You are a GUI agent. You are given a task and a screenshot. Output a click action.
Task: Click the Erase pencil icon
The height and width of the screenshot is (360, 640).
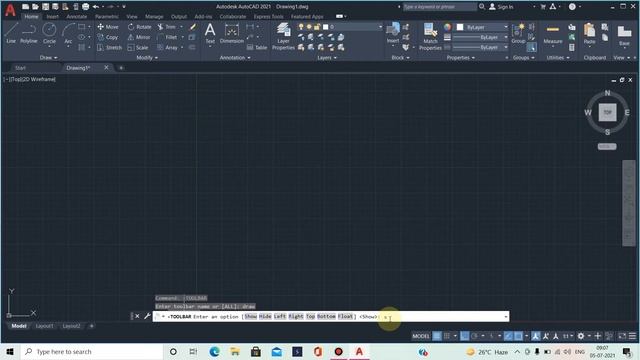coord(193,27)
